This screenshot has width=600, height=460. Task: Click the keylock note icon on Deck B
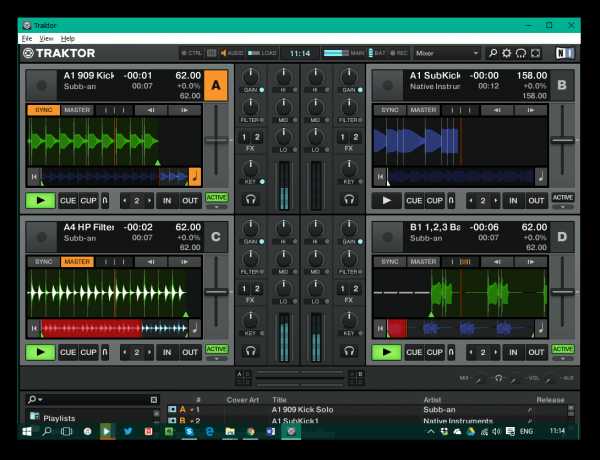541,177
